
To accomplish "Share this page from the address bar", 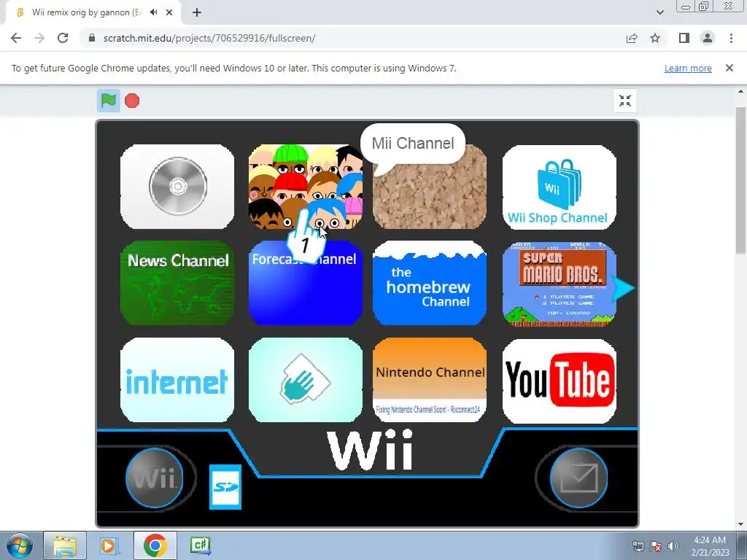I will (632, 38).
